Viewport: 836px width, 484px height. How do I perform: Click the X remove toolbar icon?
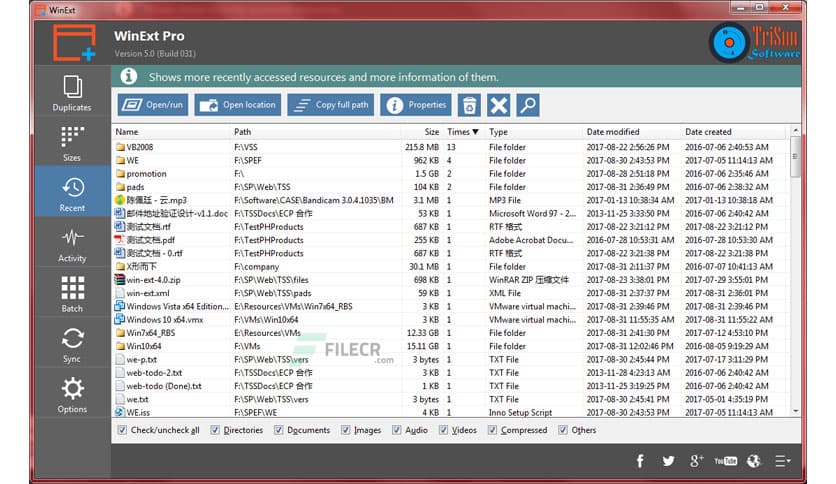(499, 105)
